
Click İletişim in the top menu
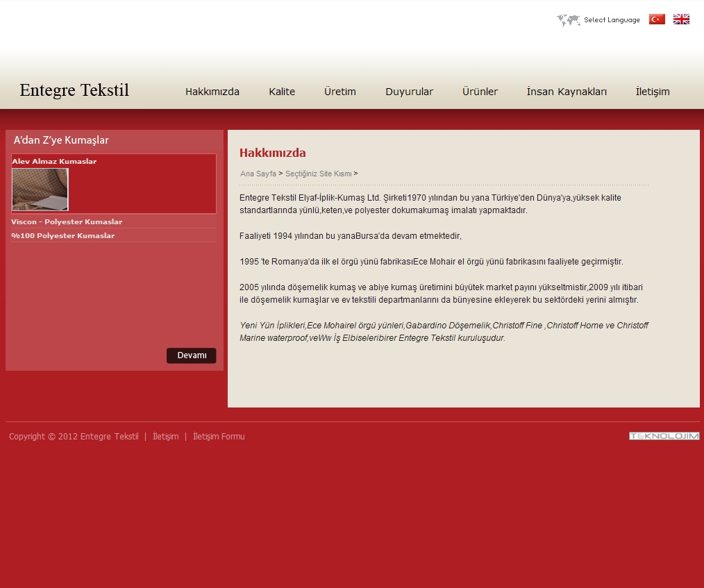point(653,92)
